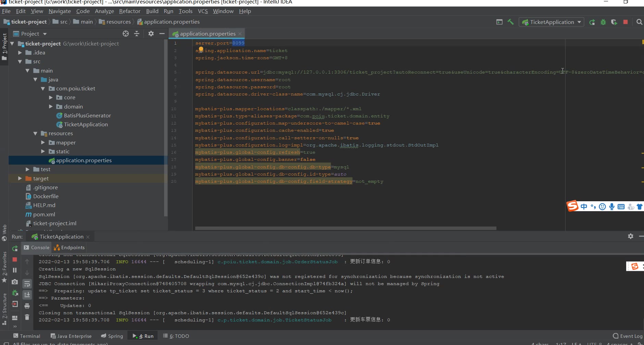Expand the target folder in tree
This screenshot has height=345, width=644.
[x=20, y=178]
